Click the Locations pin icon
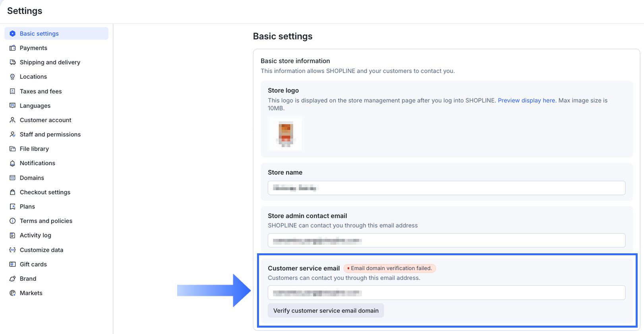Viewport: 644px width, 334px height. tap(12, 77)
